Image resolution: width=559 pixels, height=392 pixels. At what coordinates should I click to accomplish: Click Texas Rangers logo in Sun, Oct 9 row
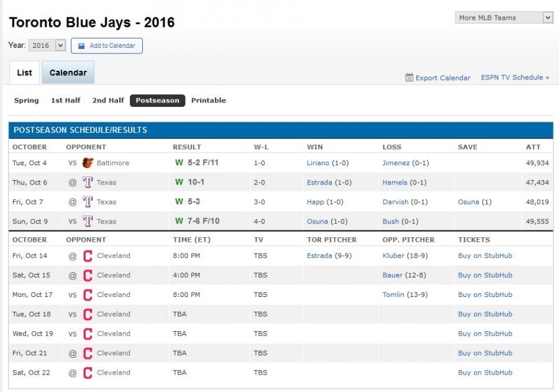click(88, 221)
